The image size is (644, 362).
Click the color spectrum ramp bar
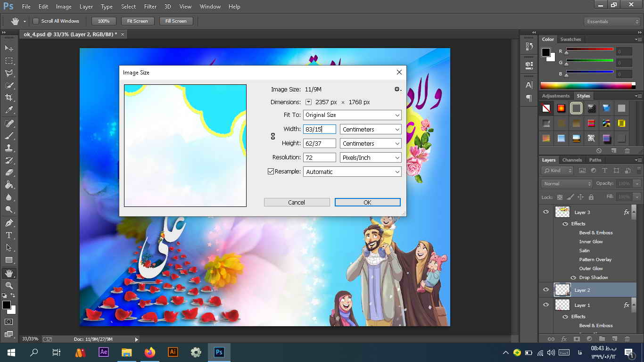point(587,85)
